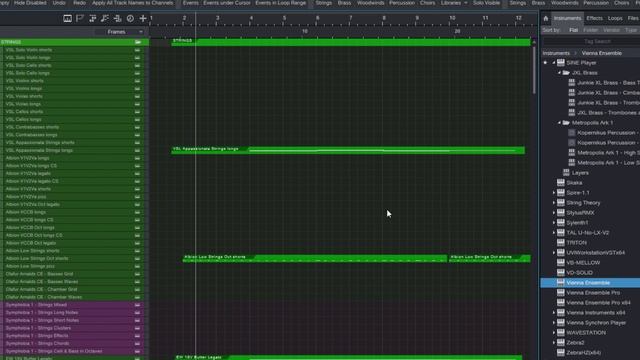This screenshot has width=640, height=360.
Task: Click the instrument icon on Symphobia 1 - Strings Mixed track
Action: pos(137,305)
